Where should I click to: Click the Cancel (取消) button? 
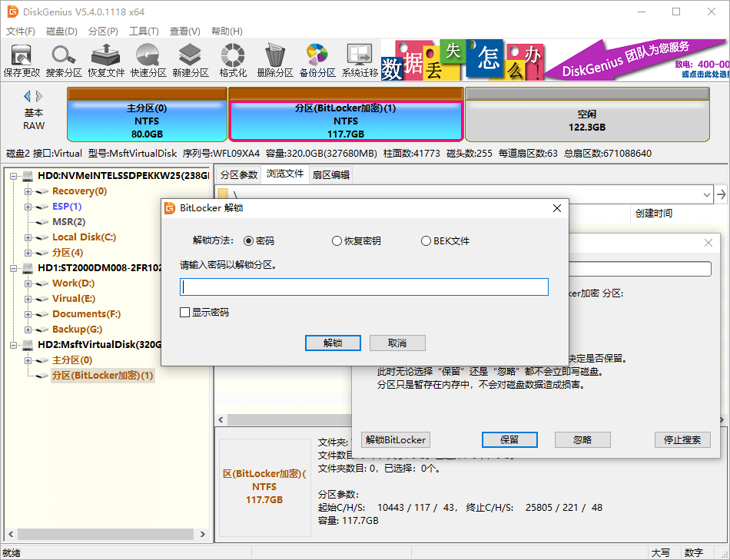pos(397,343)
